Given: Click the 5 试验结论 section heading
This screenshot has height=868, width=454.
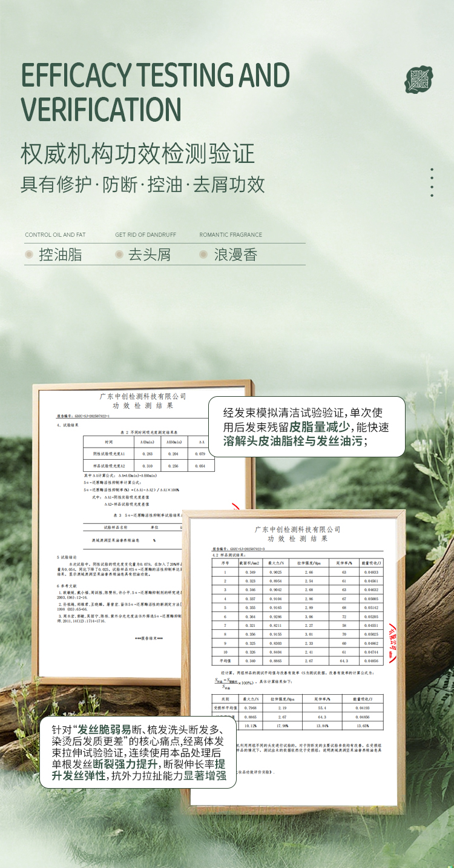Looking at the screenshot, I should 67,557.
